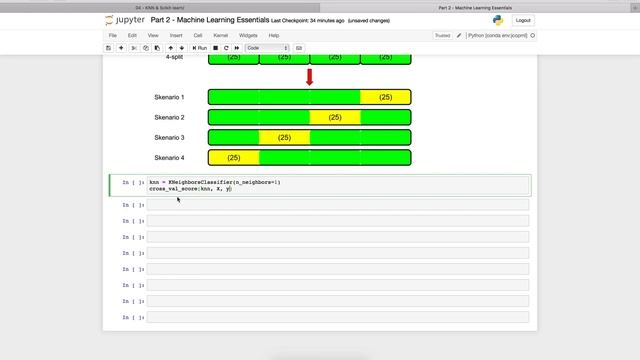Click yellow (25) block in Skenario 3

click(x=284, y=138)
